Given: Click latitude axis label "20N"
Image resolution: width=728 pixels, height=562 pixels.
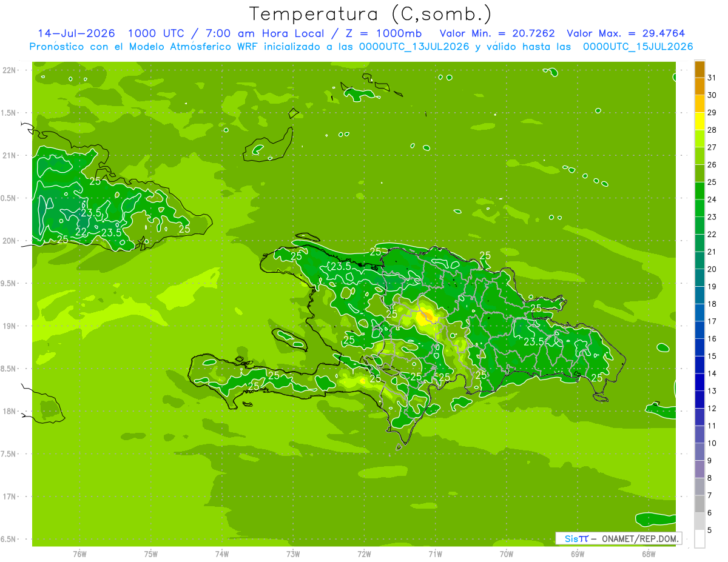Looking at the screenshot, I should 10,241.
